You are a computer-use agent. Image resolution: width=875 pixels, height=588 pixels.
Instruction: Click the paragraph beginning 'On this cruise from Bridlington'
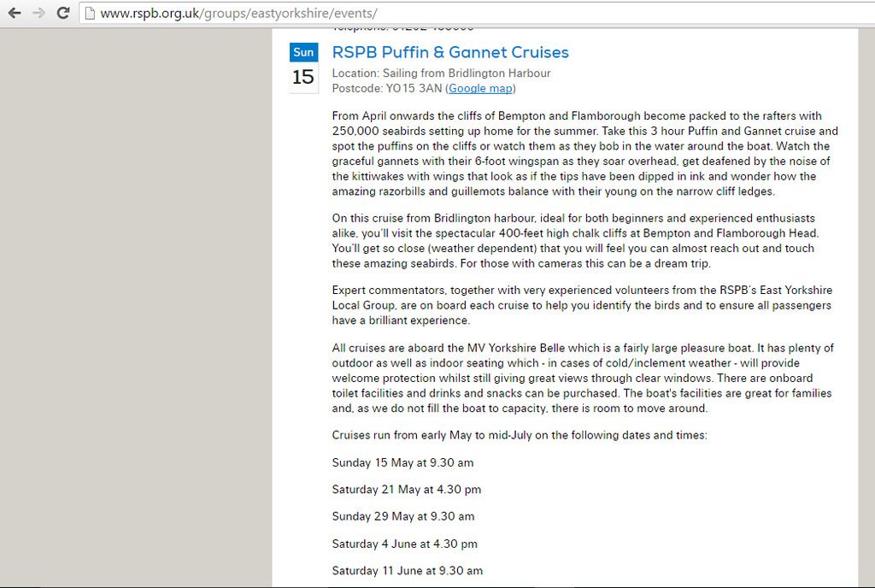pyautogui.click(x=575, y=240)
